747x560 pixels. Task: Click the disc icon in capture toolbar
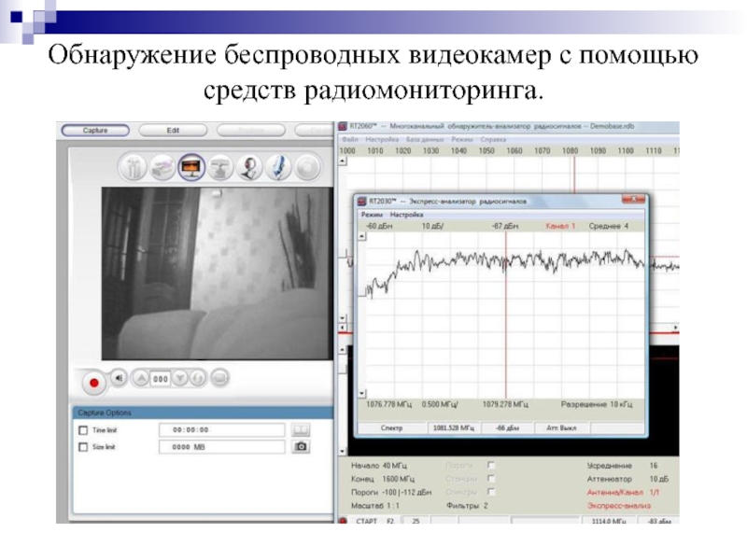(x=307, y=167)
